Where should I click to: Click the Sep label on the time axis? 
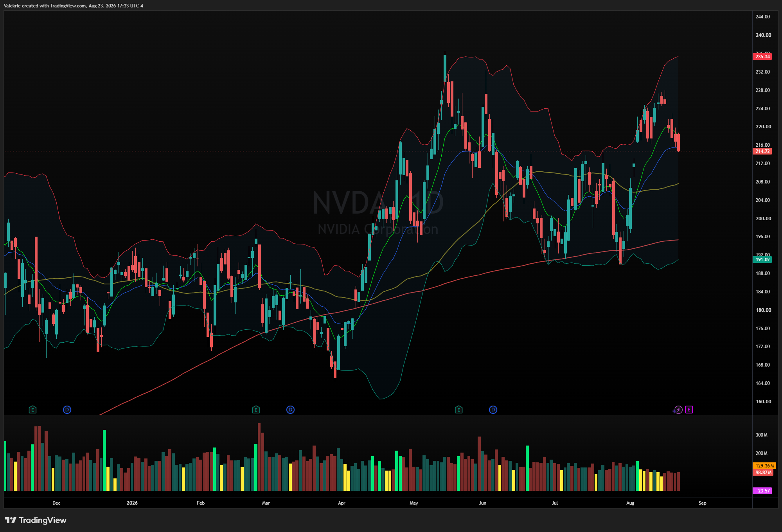click(703, 503)
